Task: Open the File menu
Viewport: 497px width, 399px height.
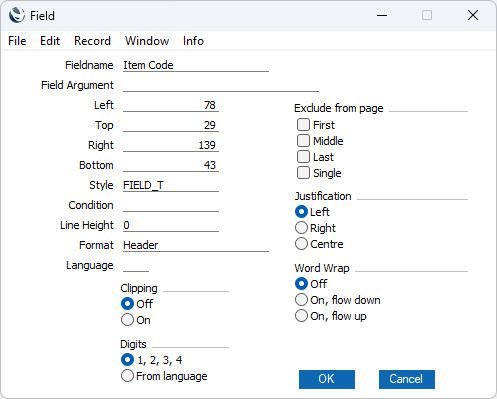Action: click(x=17, y=41)
